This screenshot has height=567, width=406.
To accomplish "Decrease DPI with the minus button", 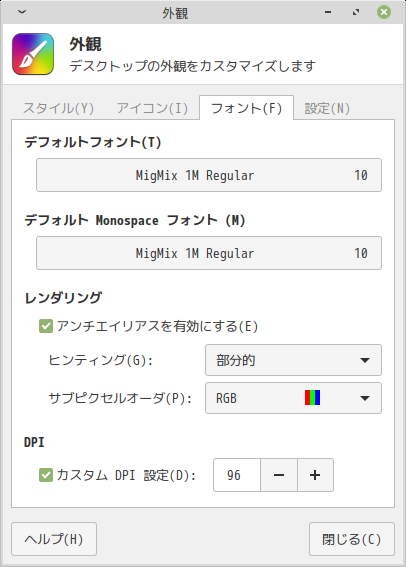I will coord(279,475).
